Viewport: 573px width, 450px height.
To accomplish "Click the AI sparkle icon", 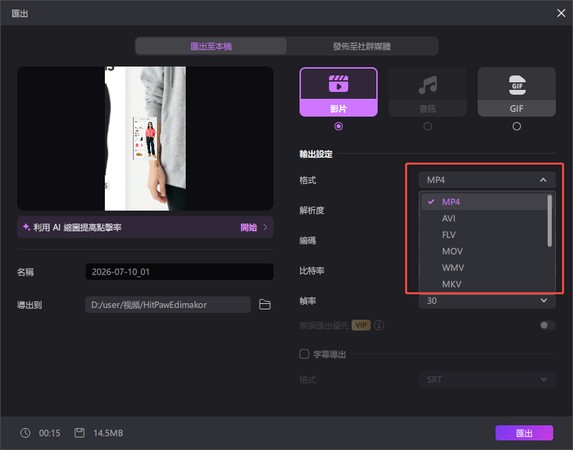I will 26,227.
